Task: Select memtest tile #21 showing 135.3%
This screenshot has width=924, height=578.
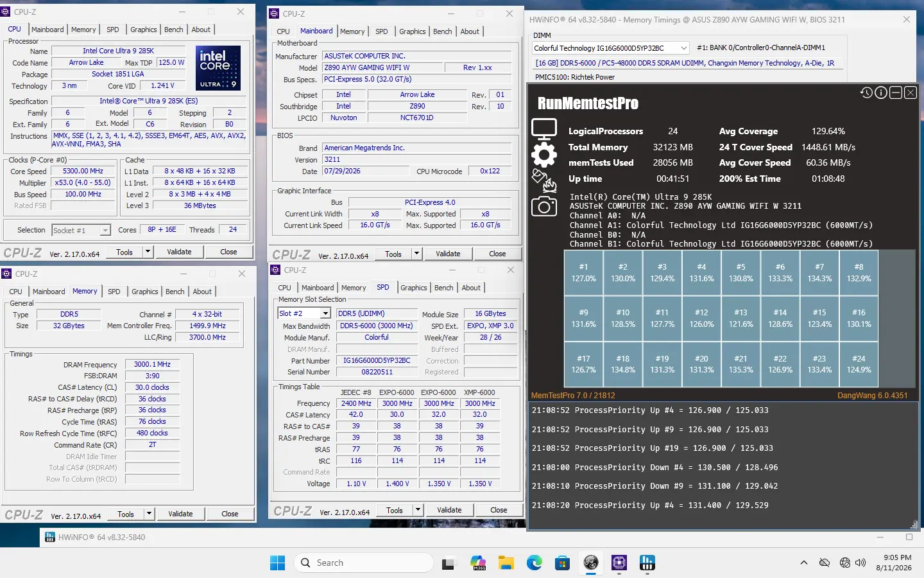Action: [740, 364]
